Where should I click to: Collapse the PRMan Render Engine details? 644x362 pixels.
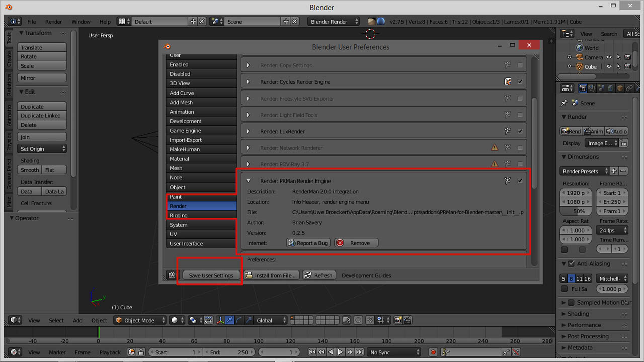pos(248,181)
